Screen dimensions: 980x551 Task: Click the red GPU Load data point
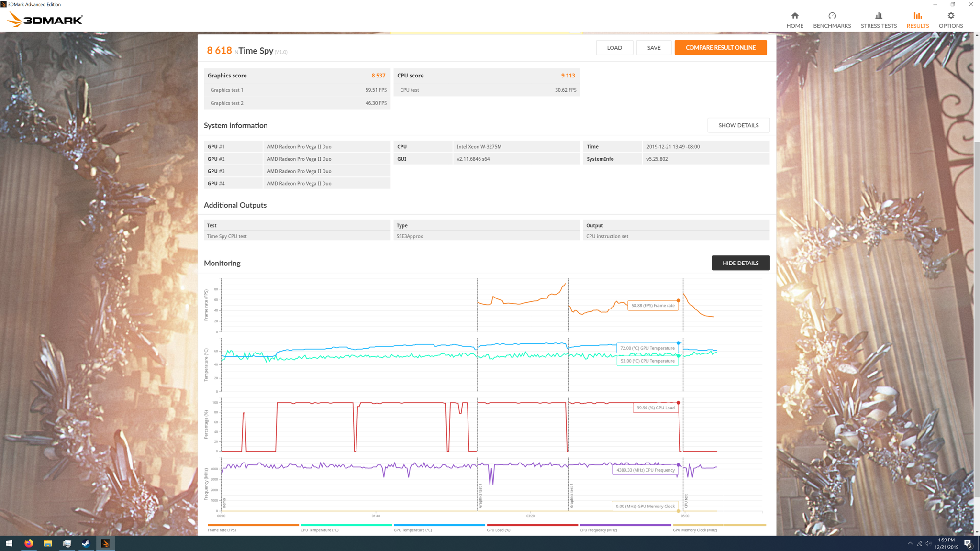678,403
